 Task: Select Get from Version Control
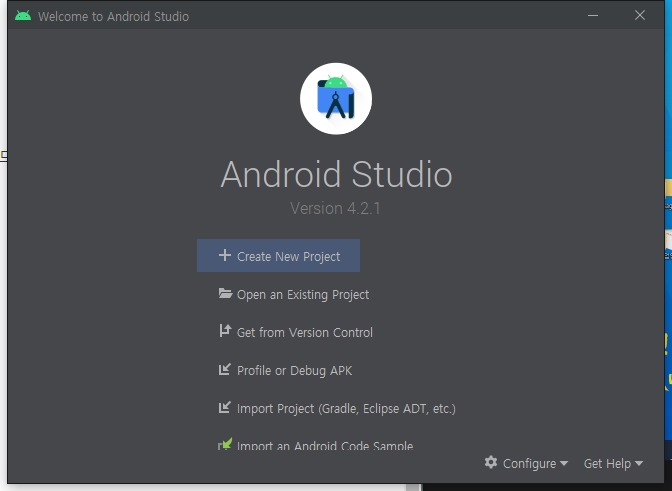[x=296, y=332]
